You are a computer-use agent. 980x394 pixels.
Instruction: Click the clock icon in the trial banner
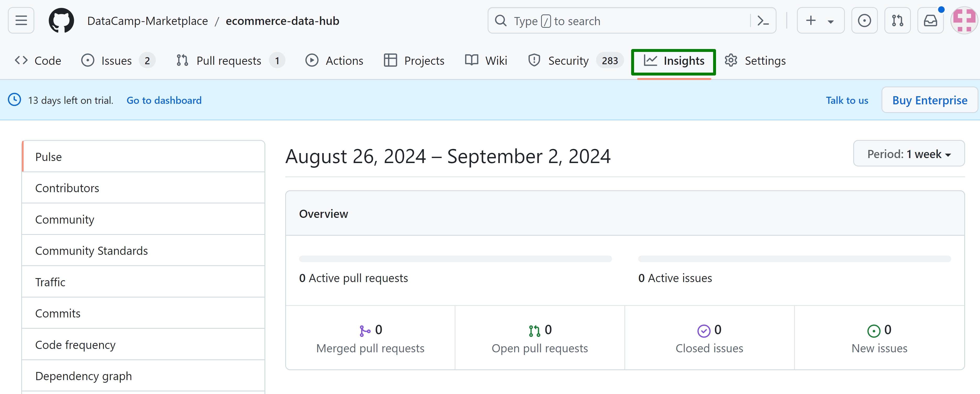coord(14,100)
